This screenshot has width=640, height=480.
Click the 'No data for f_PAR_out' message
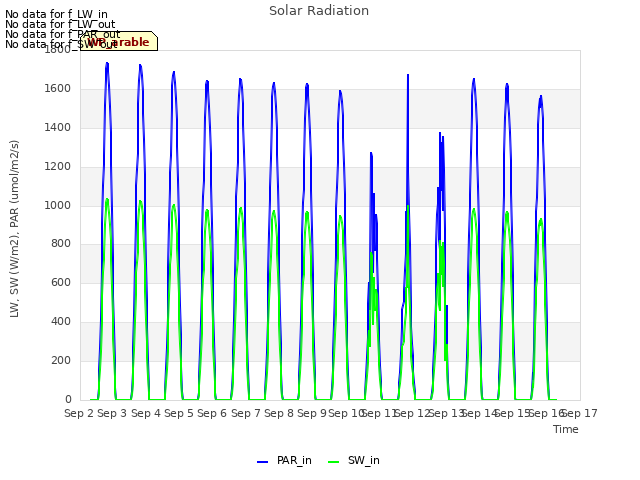click(62, 34)
